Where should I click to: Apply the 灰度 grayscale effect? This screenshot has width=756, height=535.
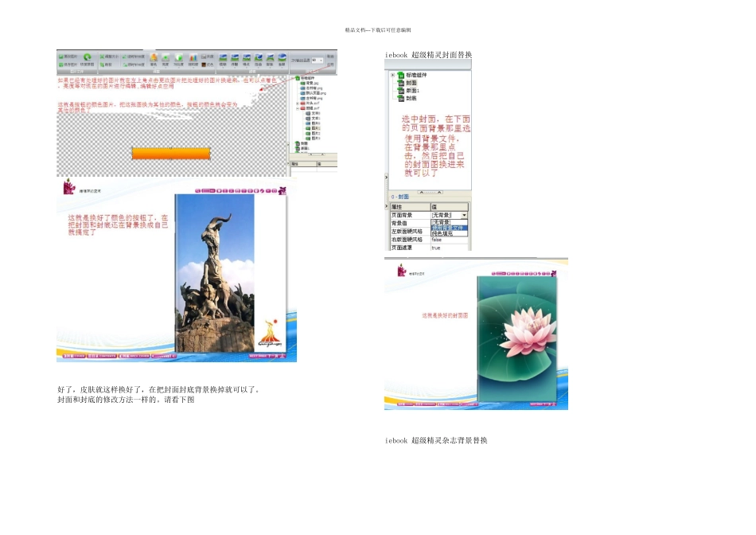208,57
